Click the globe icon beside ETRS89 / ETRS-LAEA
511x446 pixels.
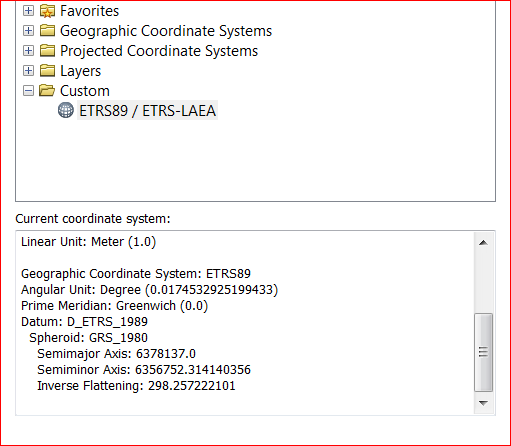click(x=66, y=110)
